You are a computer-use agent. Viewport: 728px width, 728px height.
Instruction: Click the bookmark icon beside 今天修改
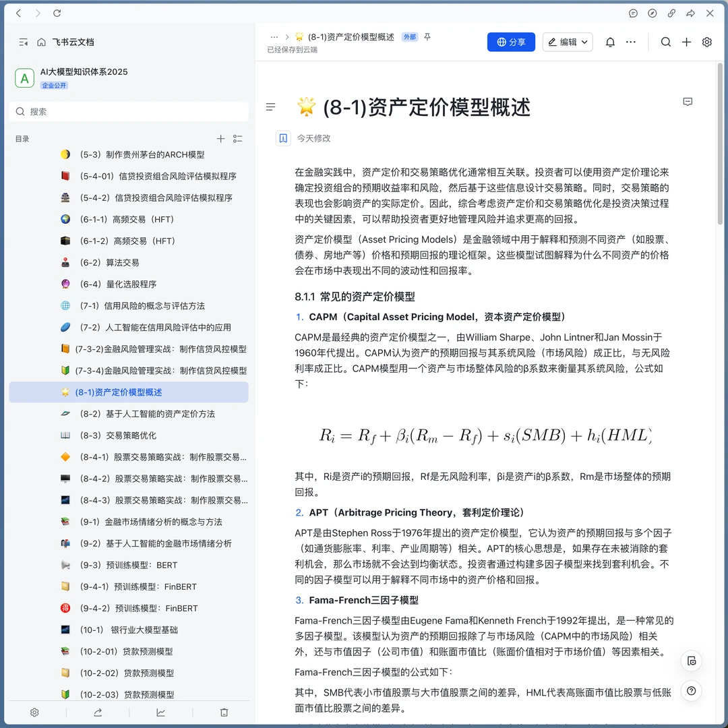pyautogui.click(x=282, y=138)
